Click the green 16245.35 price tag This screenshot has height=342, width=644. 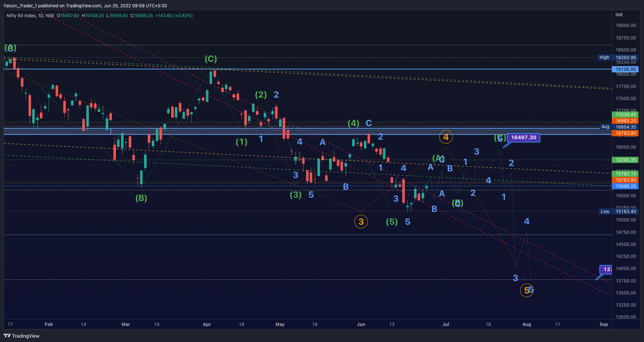point(626,160)
